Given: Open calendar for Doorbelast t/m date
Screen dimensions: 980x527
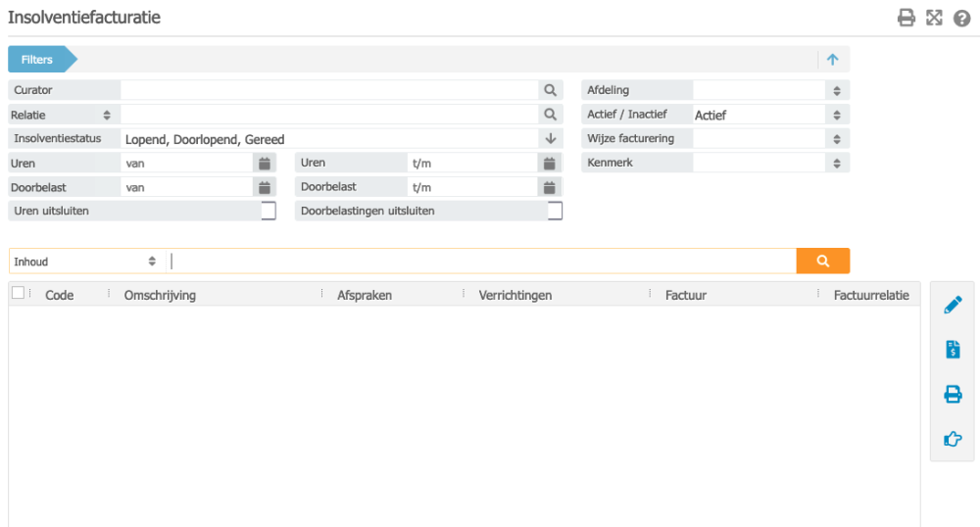Looking at the screenshot, I should (x=550, y=187).
